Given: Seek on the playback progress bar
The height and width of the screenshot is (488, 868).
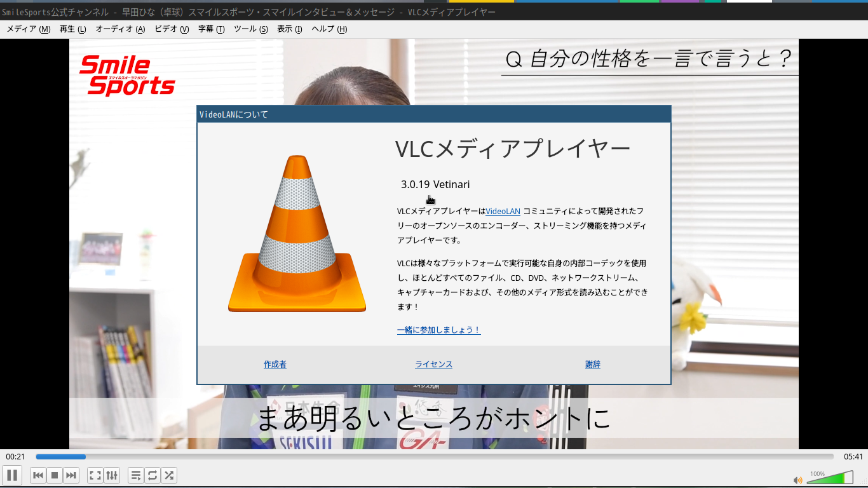Looking at the screenshot, I should click(x=435, y=456).
